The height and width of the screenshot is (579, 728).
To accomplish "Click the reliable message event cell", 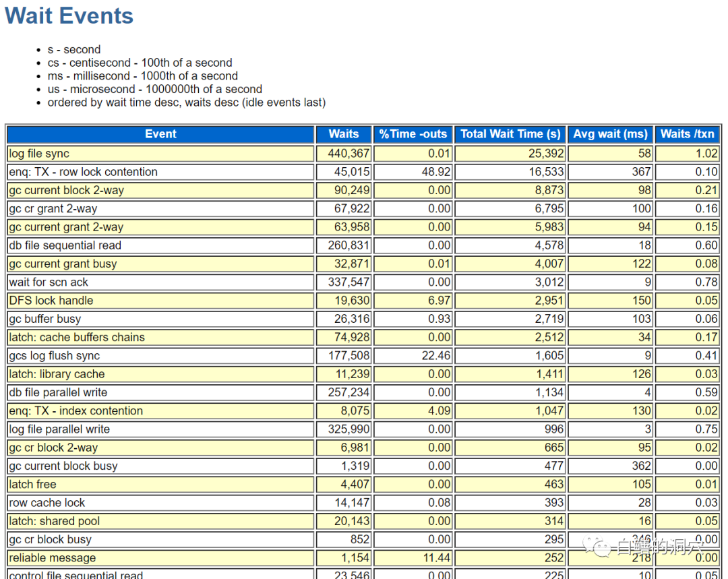I will [x=53, y=558].
